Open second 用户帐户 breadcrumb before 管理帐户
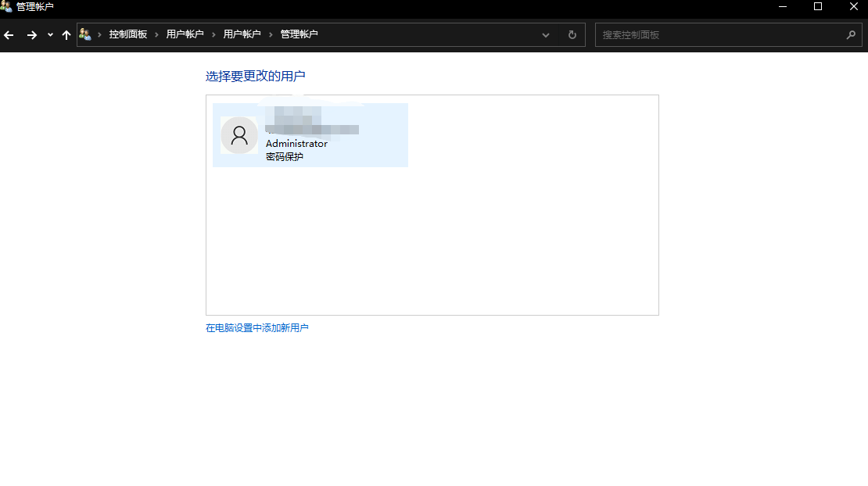Viewport: 868px width, 486px height. (x=242, y=34)
